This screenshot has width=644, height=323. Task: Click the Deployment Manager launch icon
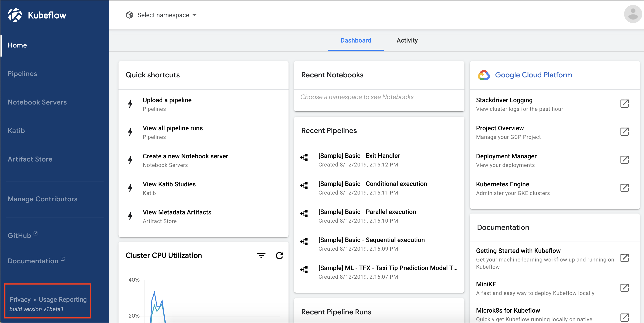(x=624, y=160)
